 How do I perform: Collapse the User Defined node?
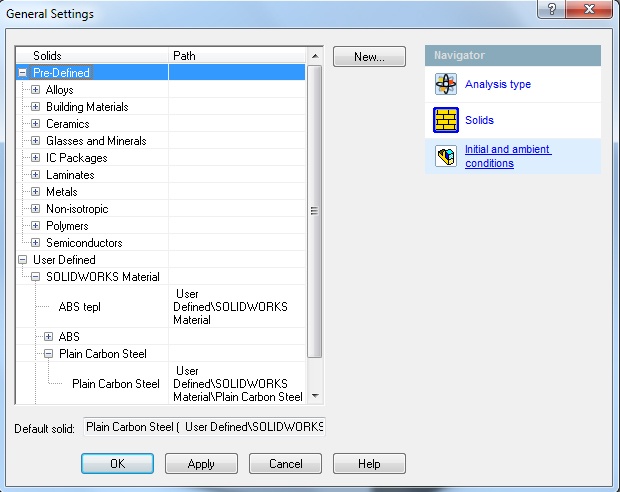click(23, 259)
